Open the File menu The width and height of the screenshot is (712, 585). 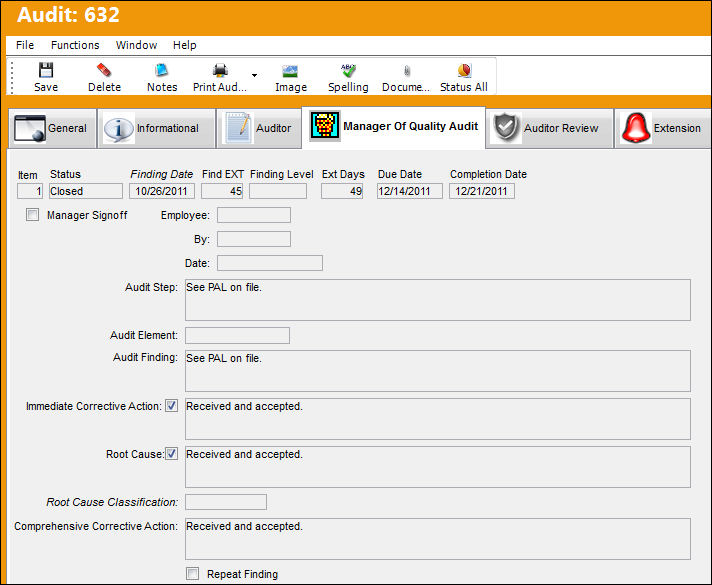click(25, 45)
